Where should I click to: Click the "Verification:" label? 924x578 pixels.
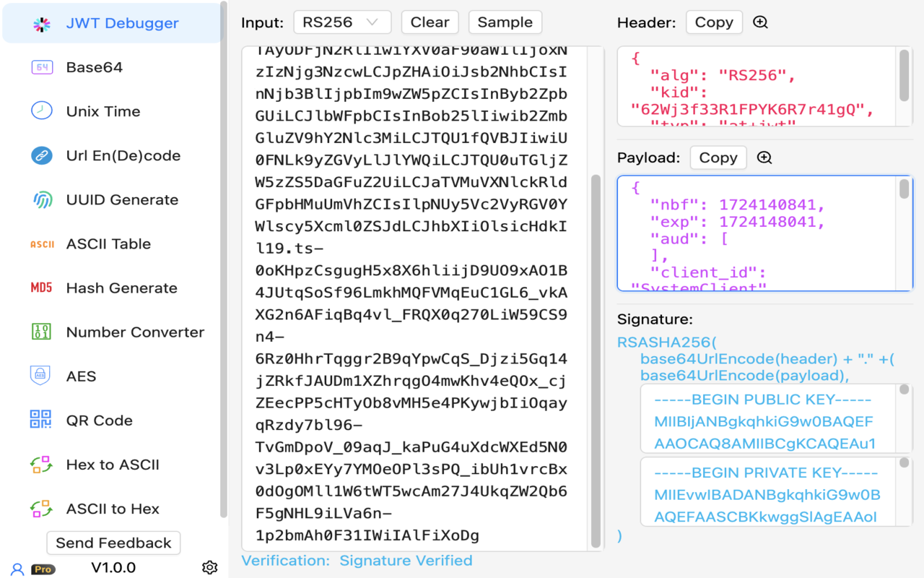[x=286, y=561]
